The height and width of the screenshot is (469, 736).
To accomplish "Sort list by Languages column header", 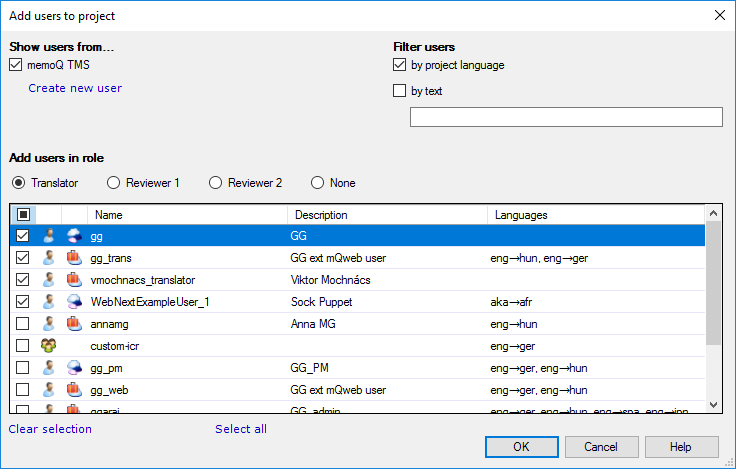I will [595, 215].
